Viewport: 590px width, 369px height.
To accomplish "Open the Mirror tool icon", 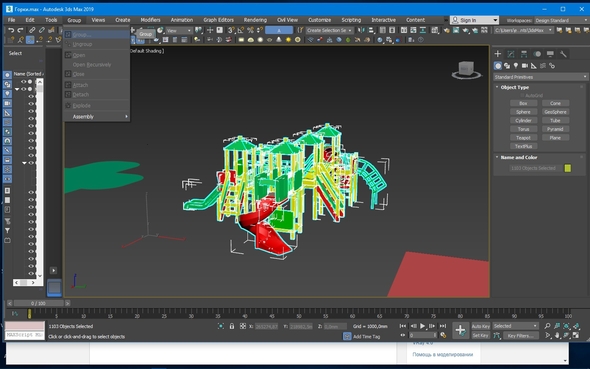I will tap(361, 30).
